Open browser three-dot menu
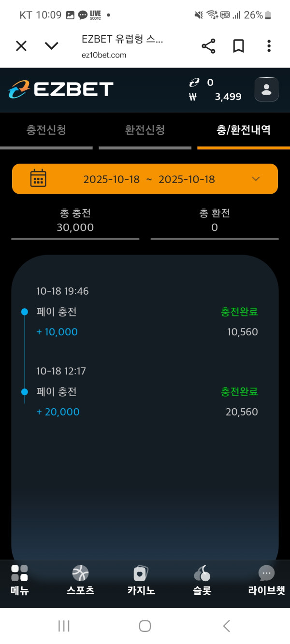 269,46
